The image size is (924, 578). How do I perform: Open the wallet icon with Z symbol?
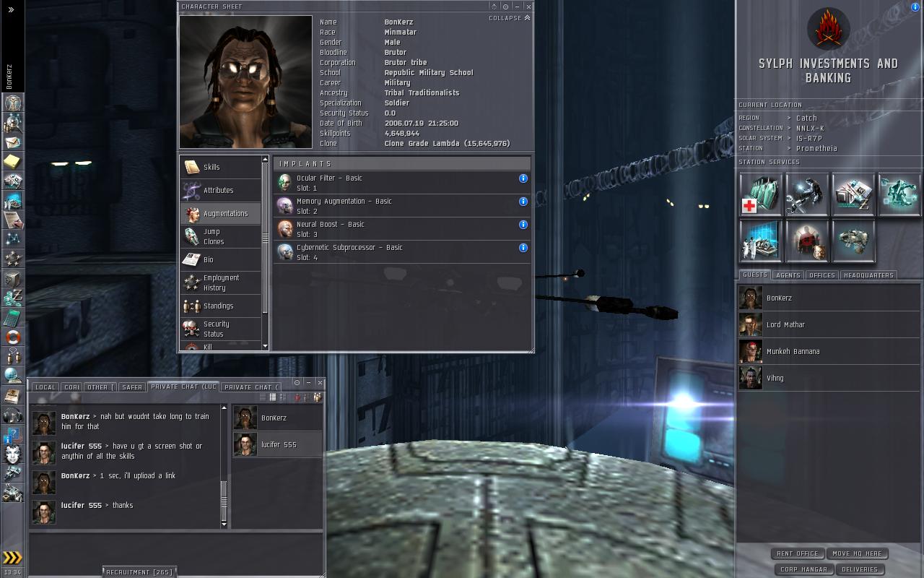(x=12, y=298)
